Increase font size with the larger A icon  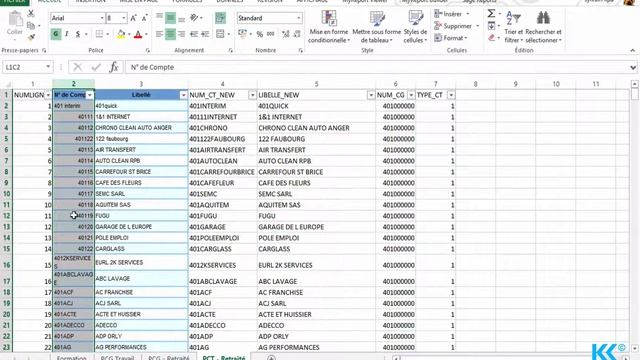click(x=133, y=18)
